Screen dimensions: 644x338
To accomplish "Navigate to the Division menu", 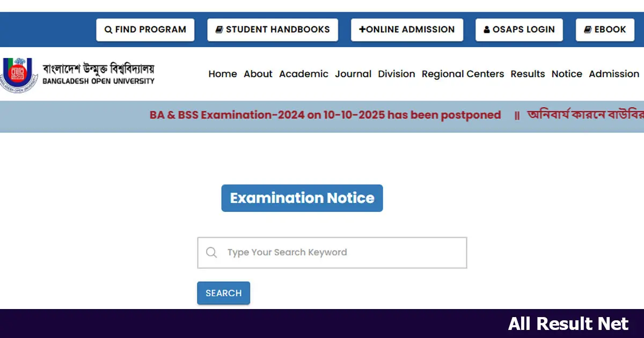I will click(x=397, y=74).
